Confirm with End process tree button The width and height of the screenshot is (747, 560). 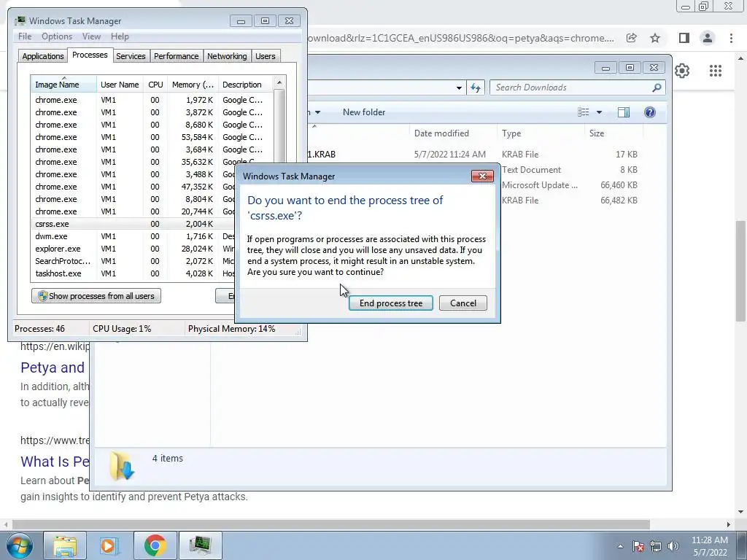pyautogui.click(x=391, y=303)
